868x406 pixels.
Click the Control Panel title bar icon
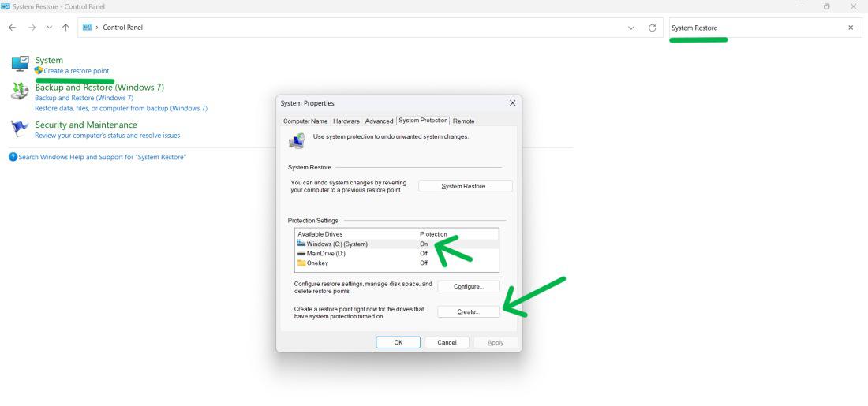point(6,6)
